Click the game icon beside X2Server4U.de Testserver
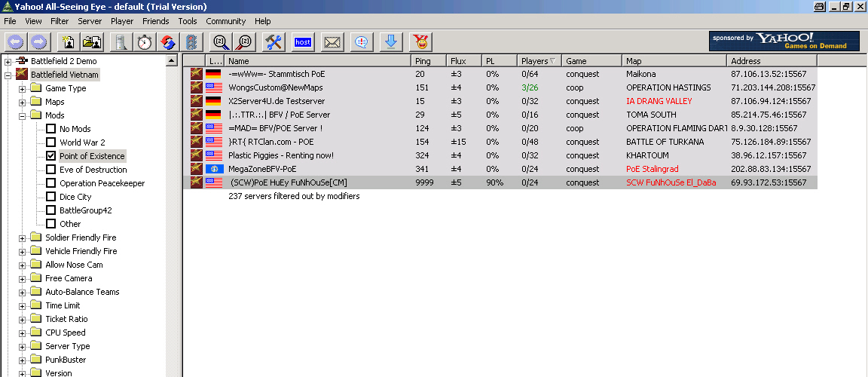This screenshot has height=377, width=868. 197,101
